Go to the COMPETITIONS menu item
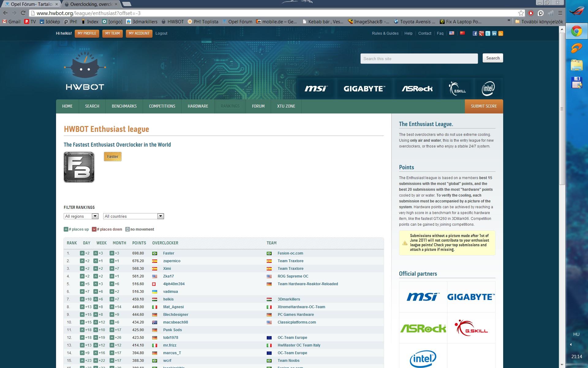The height and width of the screenshot is (368, 588). pyautogui.click(x=162, y=106)
